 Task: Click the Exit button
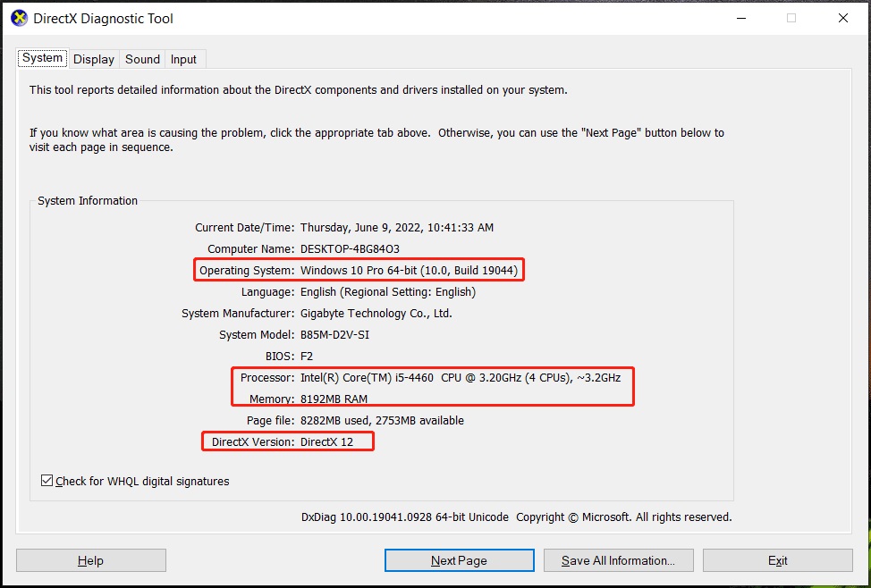(777, 560)
